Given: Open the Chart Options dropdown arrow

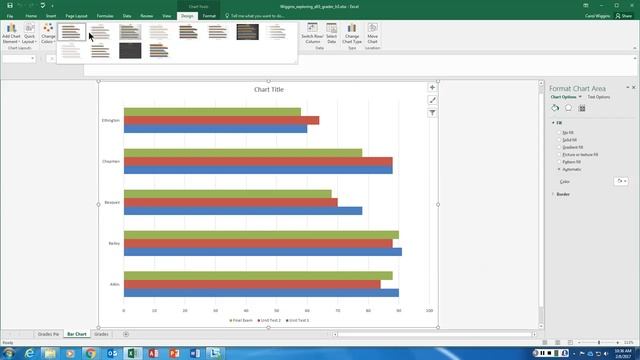Looking at the screenshot, I should click(x=580, y=97).
